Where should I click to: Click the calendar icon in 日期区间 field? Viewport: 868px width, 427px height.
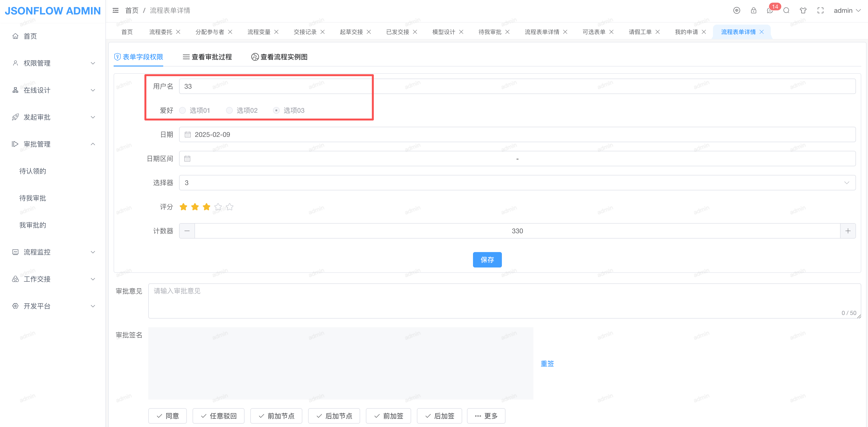coord(187,159)
